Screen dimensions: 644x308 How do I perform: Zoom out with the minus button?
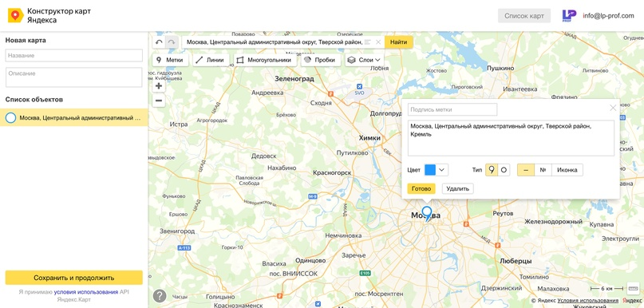click(x=159, y=101)
